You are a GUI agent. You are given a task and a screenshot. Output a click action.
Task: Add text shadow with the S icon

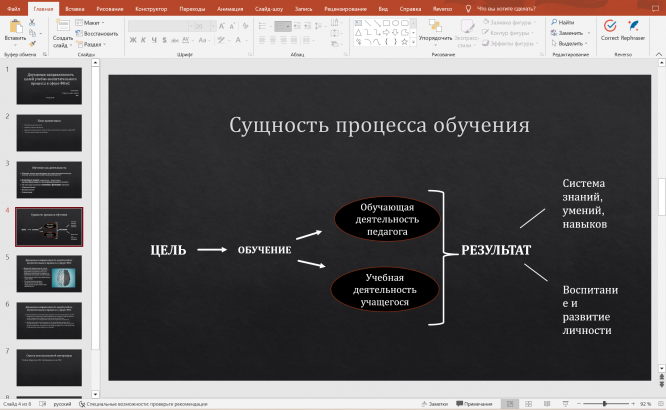pyautogui.click(x=164, y=40)
